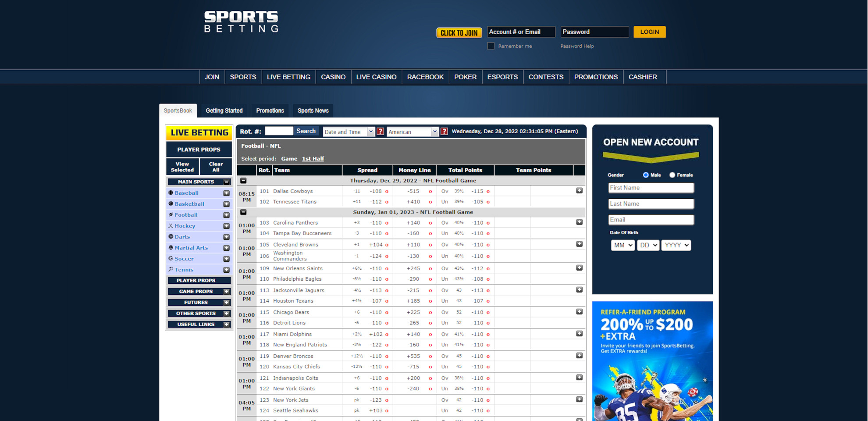Select the Female gender radio button
Viewport: 868px width, 421px height.
coord(672,175)
